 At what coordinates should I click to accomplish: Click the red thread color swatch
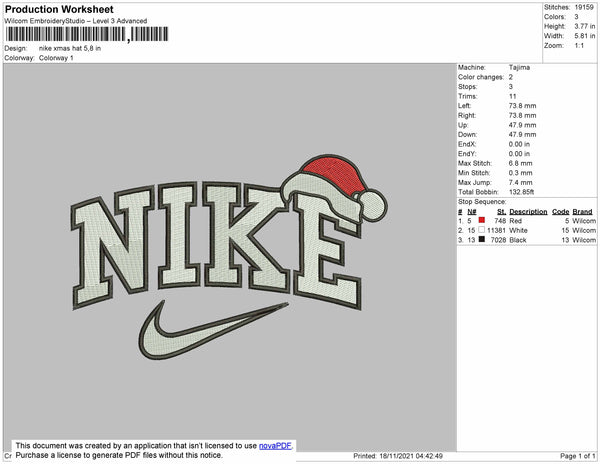coord(481,220)
